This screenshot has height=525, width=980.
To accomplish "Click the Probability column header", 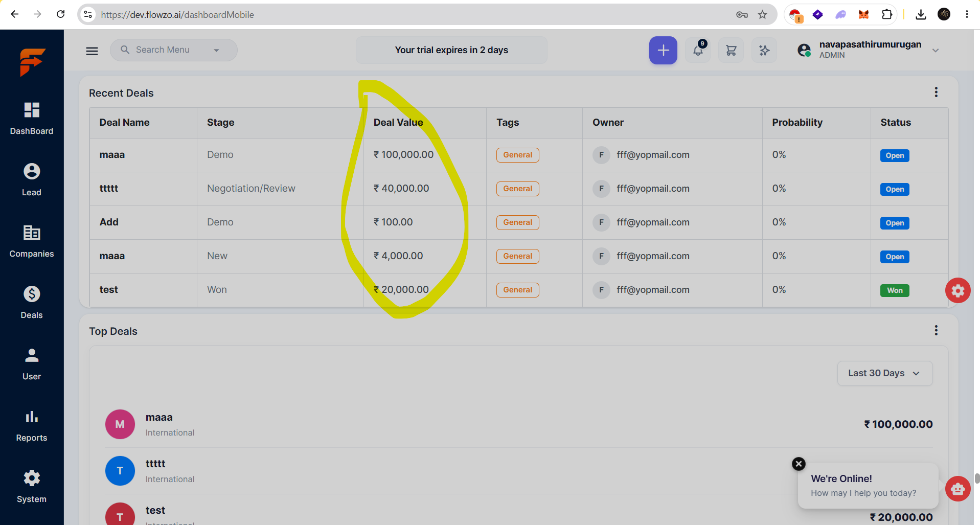I will point(797,122).
